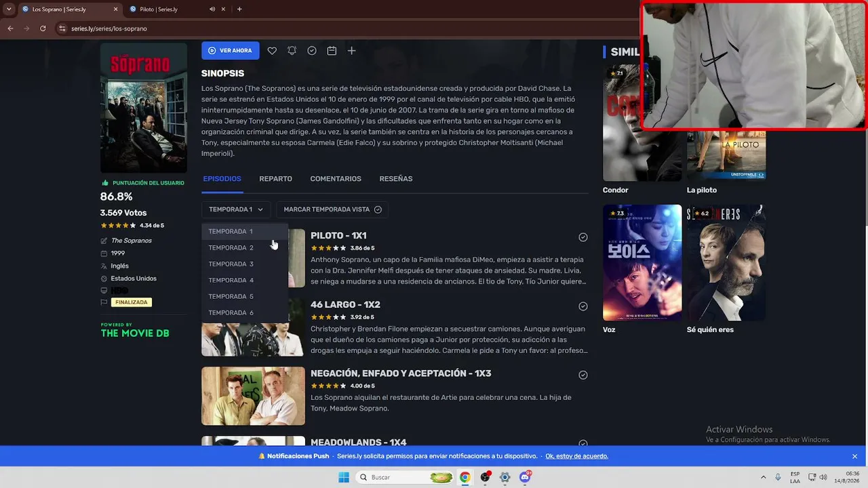Dismiss the push notification banner

(x=855, y=456)
